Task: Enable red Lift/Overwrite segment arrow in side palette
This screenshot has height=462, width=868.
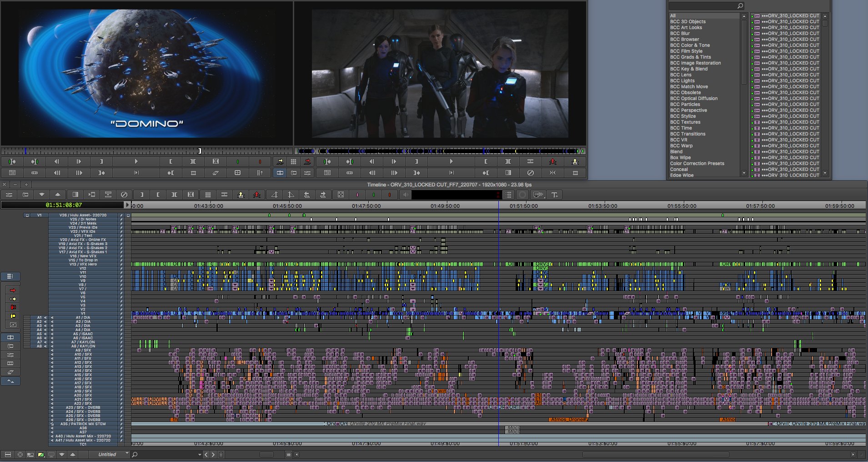Action: tap(13, 290)
